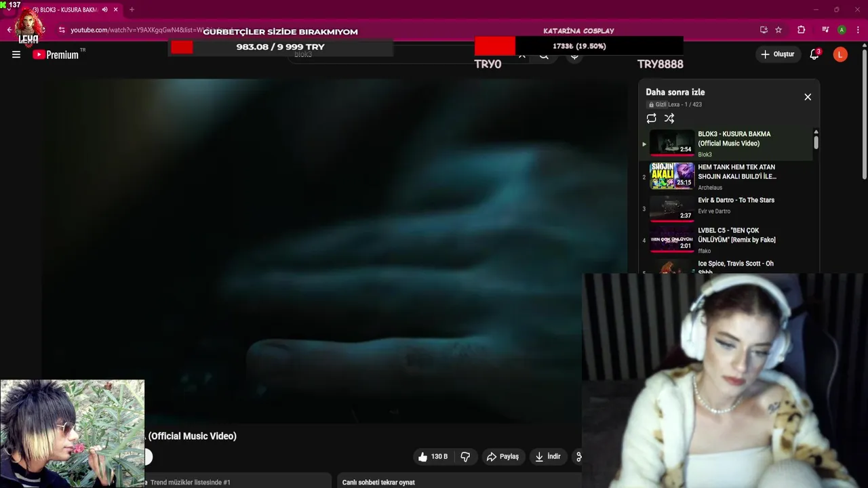
Task: Click the Gizli privacy badge in playlist
Action: pos(658,104)
